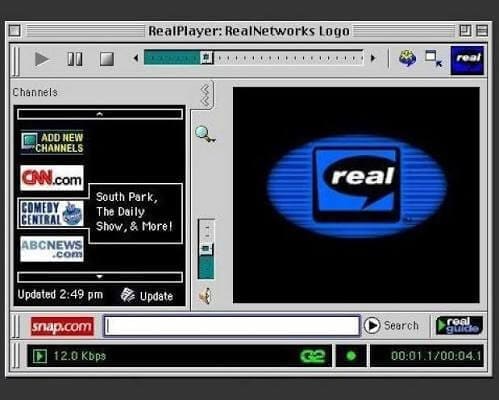The width and height of the screenshot is (499, 400).
Task: Click the green play status icon
Action: click(40, 356)
